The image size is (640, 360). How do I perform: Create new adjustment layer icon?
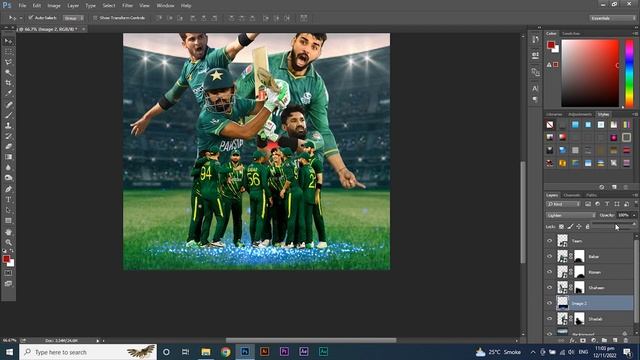point(593,340)
